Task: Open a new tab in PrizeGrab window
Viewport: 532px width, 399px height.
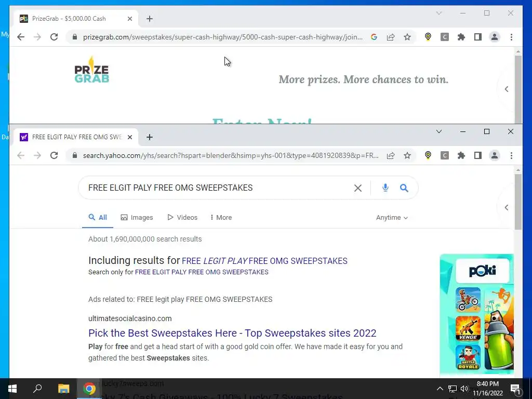Action: click(x=149, y=19)
